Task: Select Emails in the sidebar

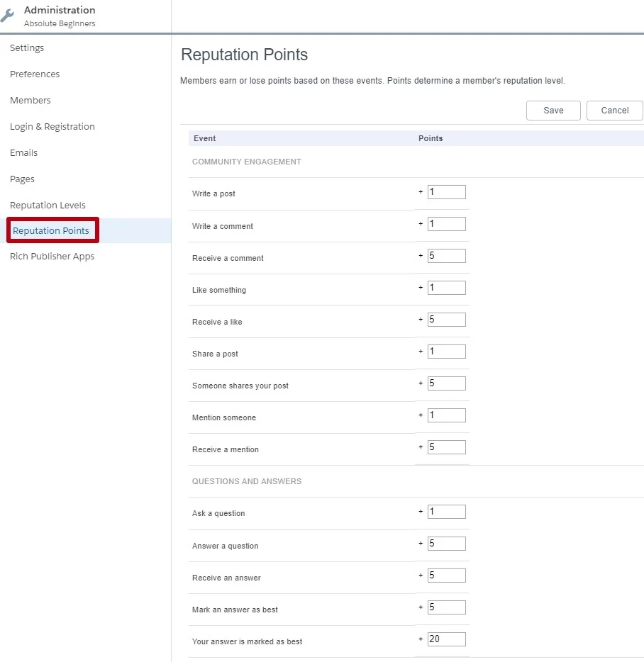Action: tap(23, 152)
